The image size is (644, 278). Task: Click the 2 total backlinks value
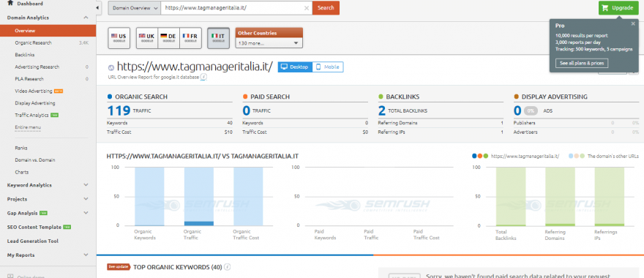point(381,110)
